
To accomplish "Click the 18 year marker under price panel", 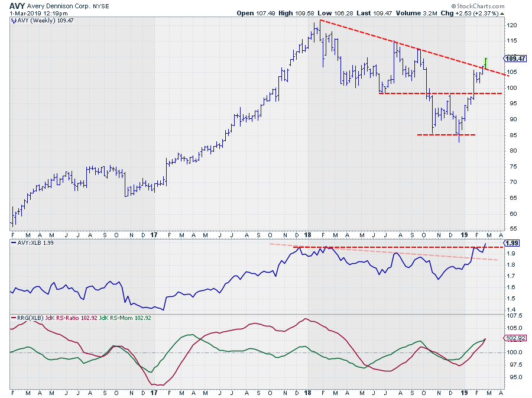I will (x=307, y=235).
